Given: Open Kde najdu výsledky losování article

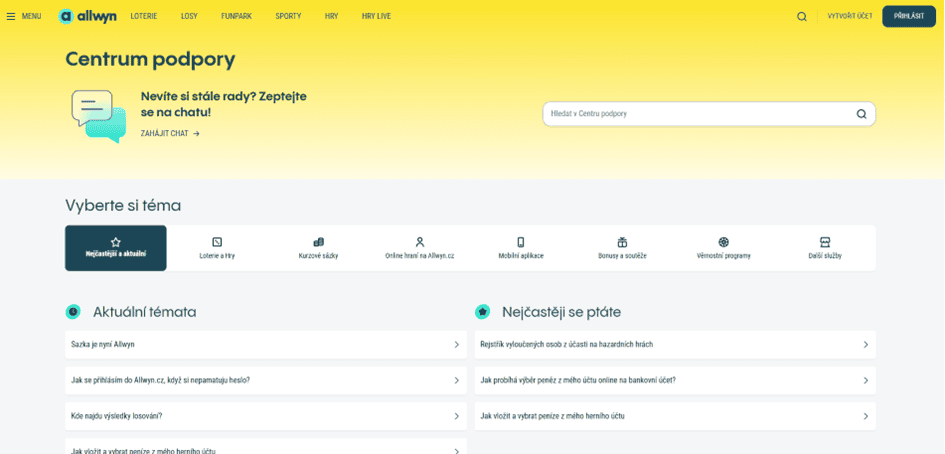Looking at the screenshot, I should tap(266, 417).
